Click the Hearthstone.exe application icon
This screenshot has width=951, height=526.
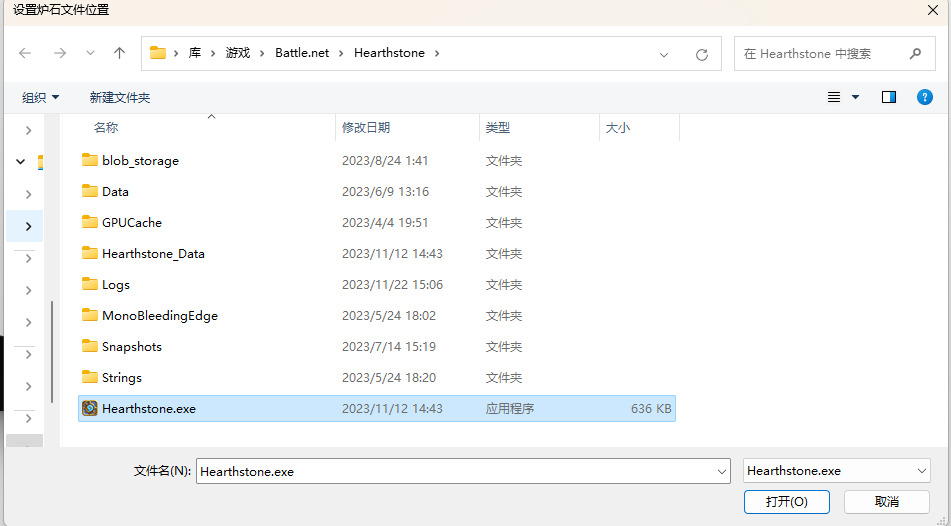coord(90,408)
